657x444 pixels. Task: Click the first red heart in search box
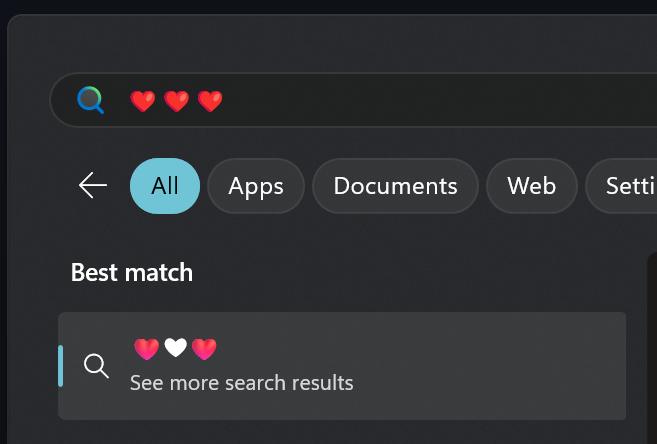143,101
